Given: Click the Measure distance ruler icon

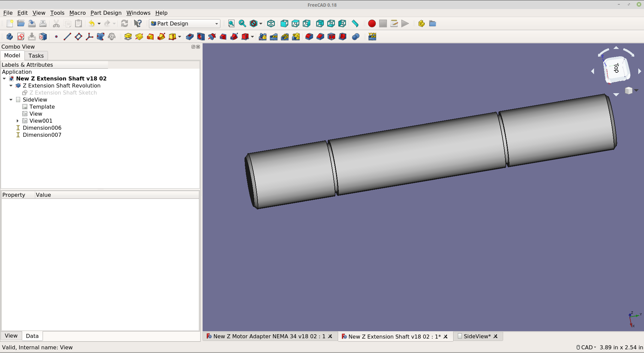Looking at the screenshot, I should (x=355, y=23).
